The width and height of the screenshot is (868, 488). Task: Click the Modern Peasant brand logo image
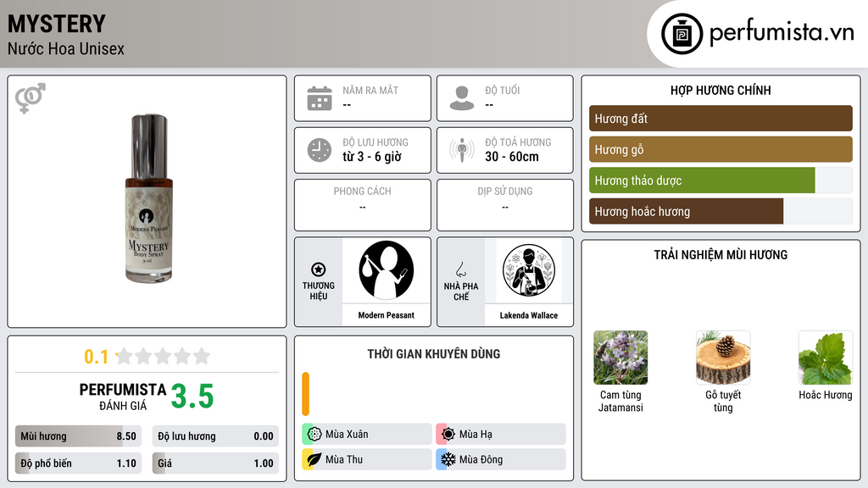point(386,270)
